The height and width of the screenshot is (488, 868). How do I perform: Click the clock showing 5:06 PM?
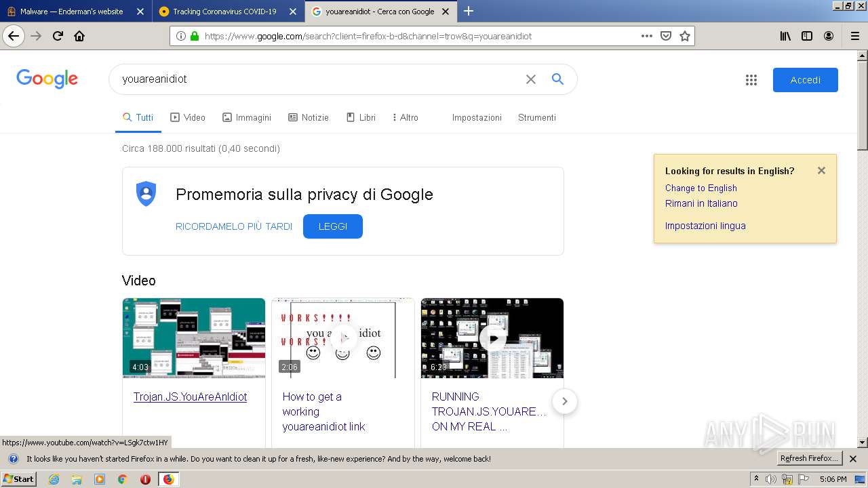pyautogui.click(x=833, y=479)
